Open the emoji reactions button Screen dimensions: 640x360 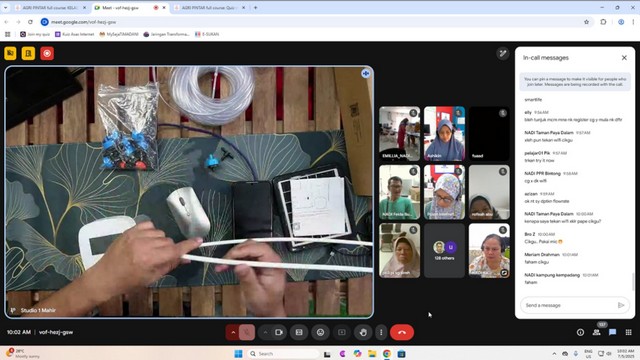coord(320,332)
